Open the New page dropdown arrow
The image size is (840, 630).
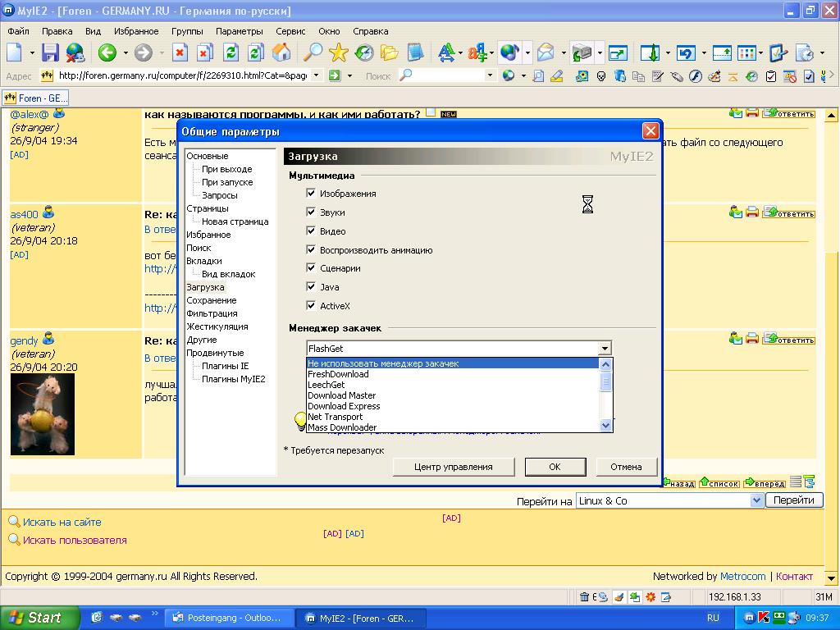pyautogui.click(x=32, y=52)
